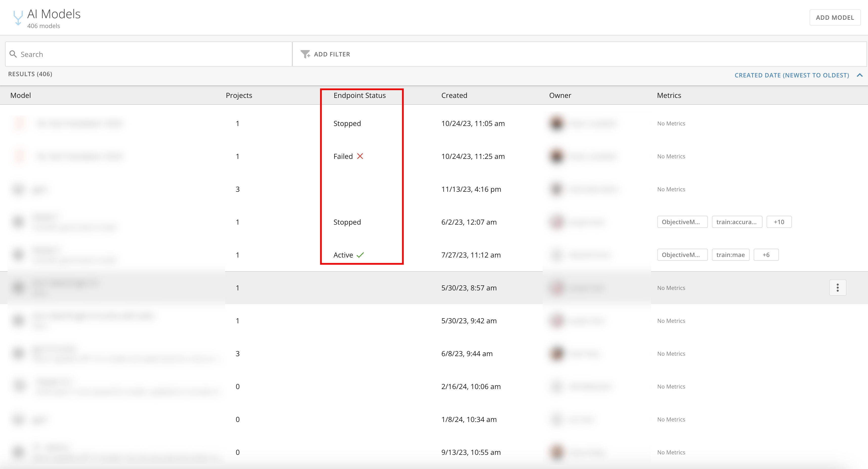
Task: Focus the Search input field
Action: [149, 54]
